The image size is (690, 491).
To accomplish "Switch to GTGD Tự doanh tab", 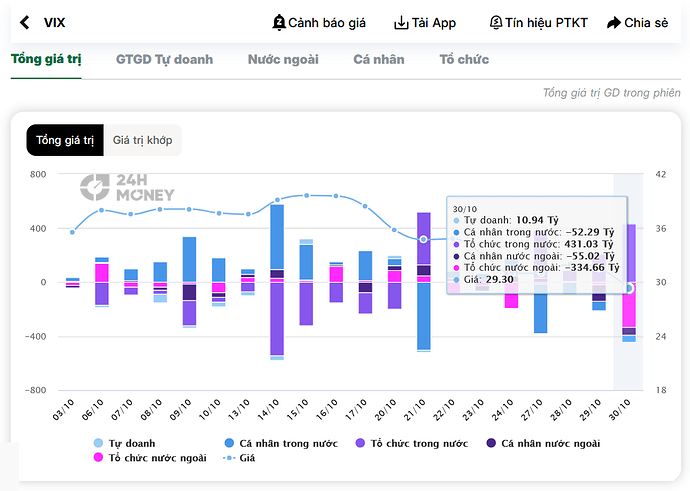I will [164, 59].
